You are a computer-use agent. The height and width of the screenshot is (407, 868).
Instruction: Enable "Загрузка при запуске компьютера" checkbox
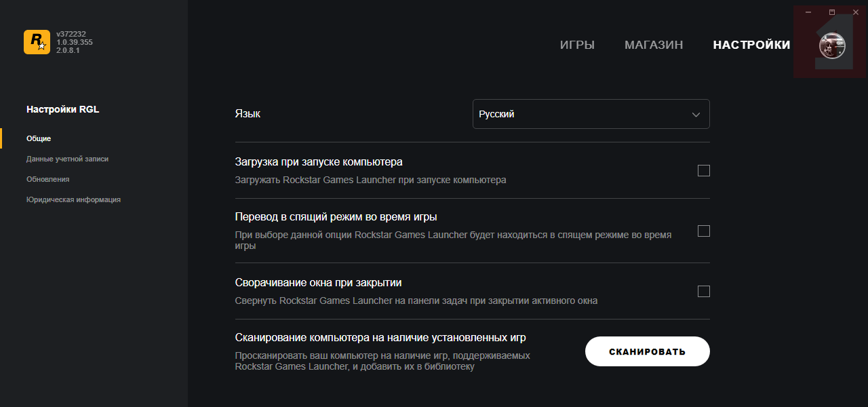point(704,171)
